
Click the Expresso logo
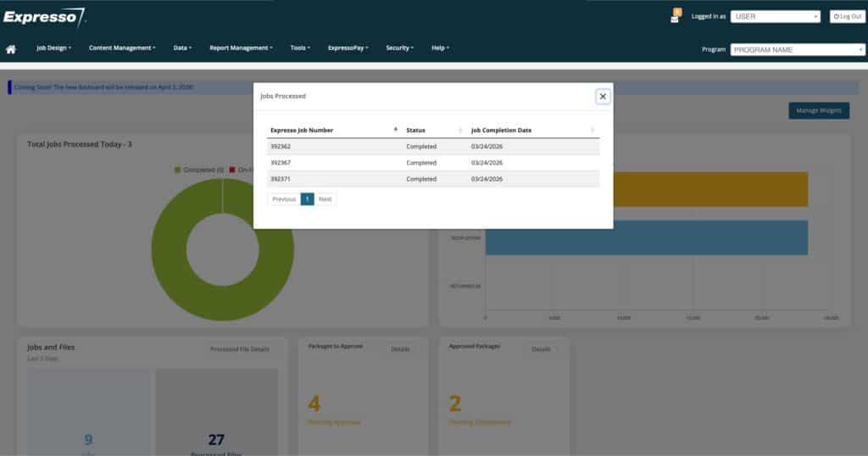(x=44, y=16)
